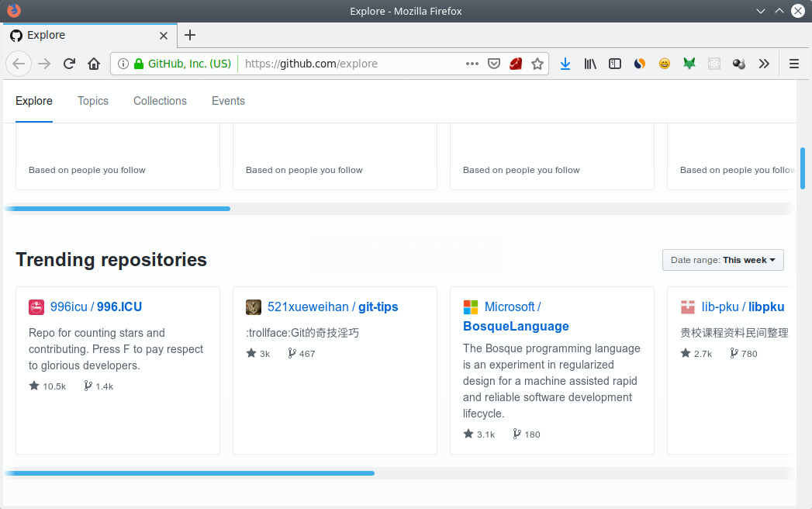
Task: Open the Date range This week dropdown
Action: click(722, 259)
